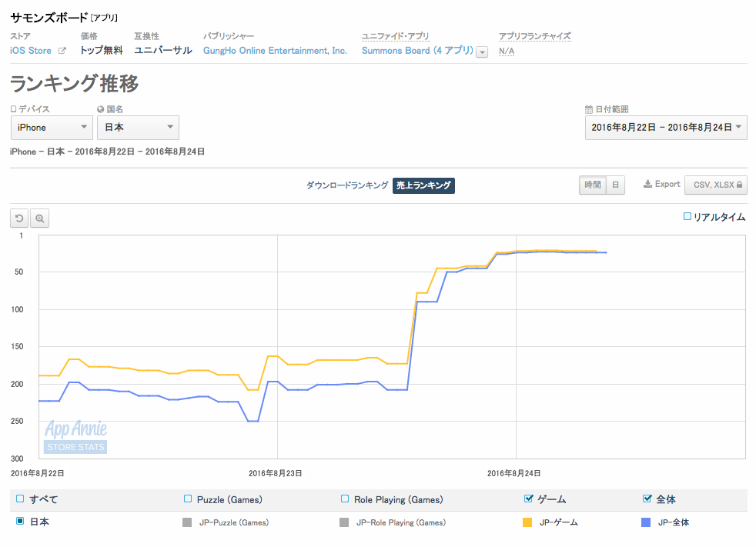This screenshot has height=547, width=756.
Task: Open the iPhone device dropdown
Action: pos(51,127)
